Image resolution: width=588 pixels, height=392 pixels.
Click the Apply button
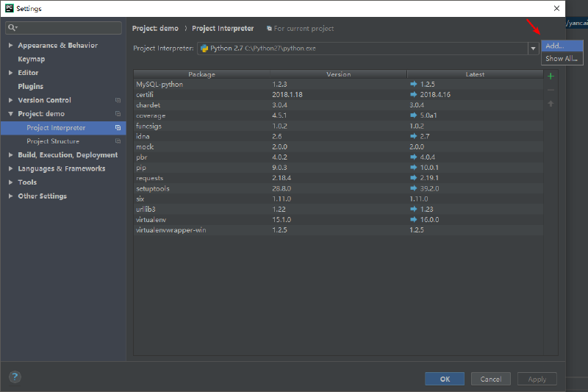tap(537, 379)
